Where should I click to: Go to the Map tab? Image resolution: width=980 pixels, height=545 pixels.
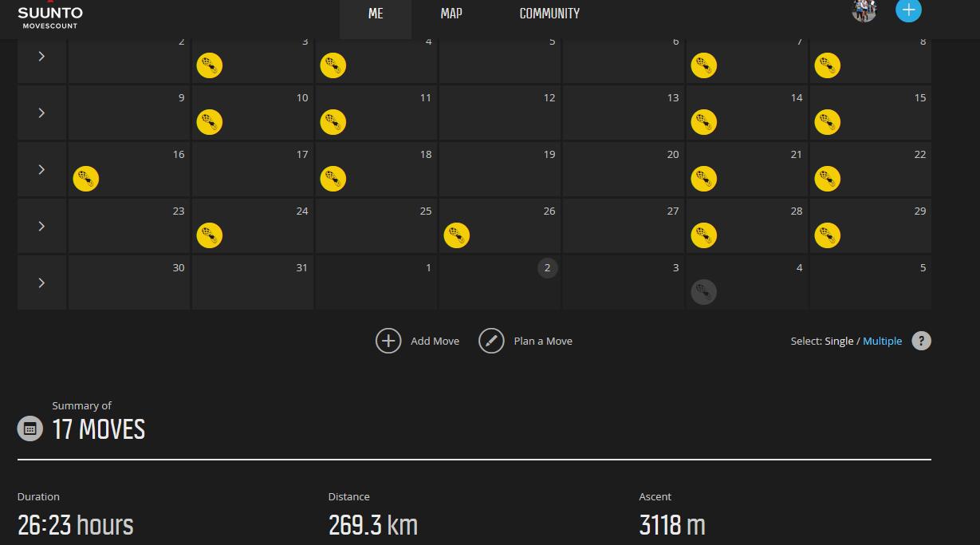point(451,14)
